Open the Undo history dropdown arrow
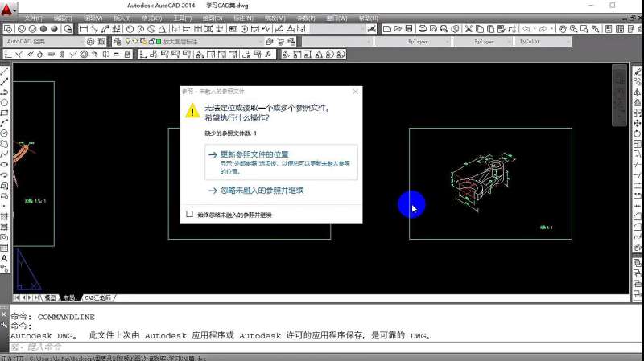Viewport: 644px width, 361px height. [535, 29]
